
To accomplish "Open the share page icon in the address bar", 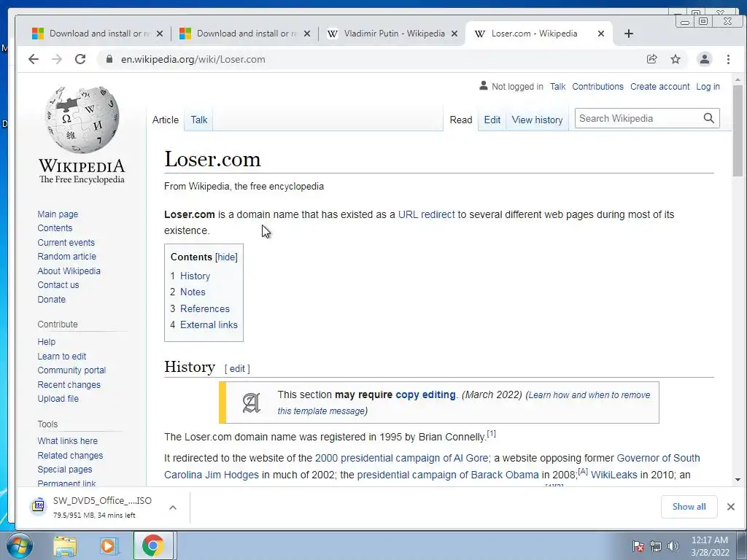I will point(651,59).
